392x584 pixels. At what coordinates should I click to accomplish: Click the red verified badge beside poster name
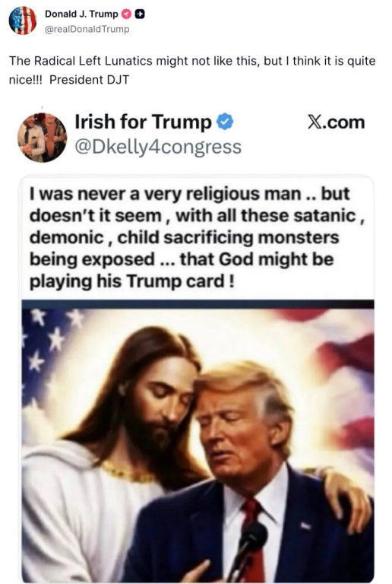[126, 14]
